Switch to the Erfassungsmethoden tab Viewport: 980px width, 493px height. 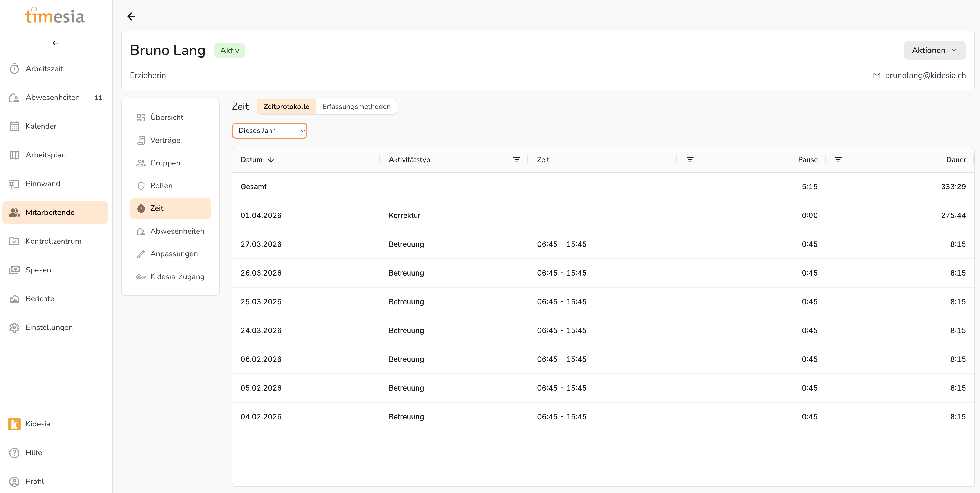point(356,107)
